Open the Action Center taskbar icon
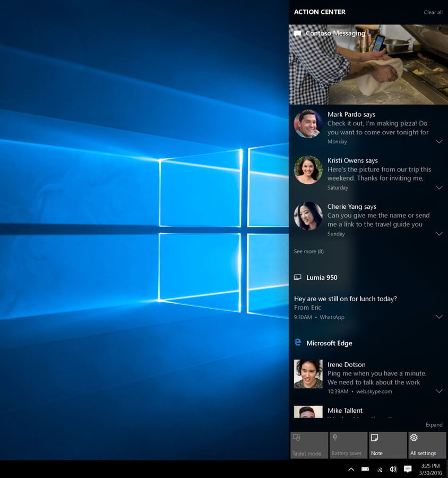 tap(408, 469)
